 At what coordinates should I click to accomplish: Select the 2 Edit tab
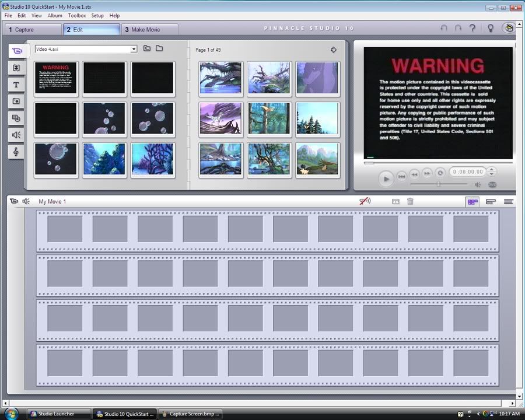(x=92, y=30)
